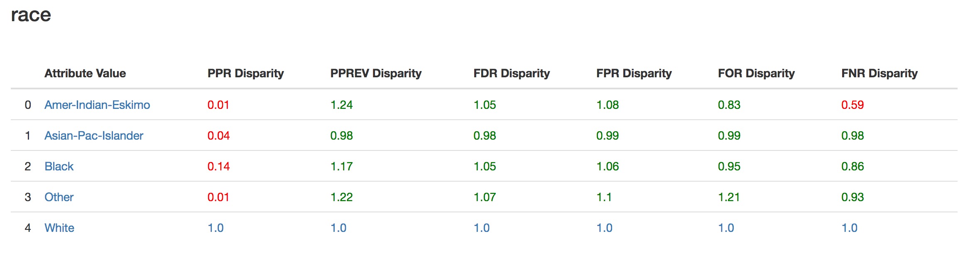Click the FOR Disparity column header
Screen dimensions: 980x256
point(756,73)
